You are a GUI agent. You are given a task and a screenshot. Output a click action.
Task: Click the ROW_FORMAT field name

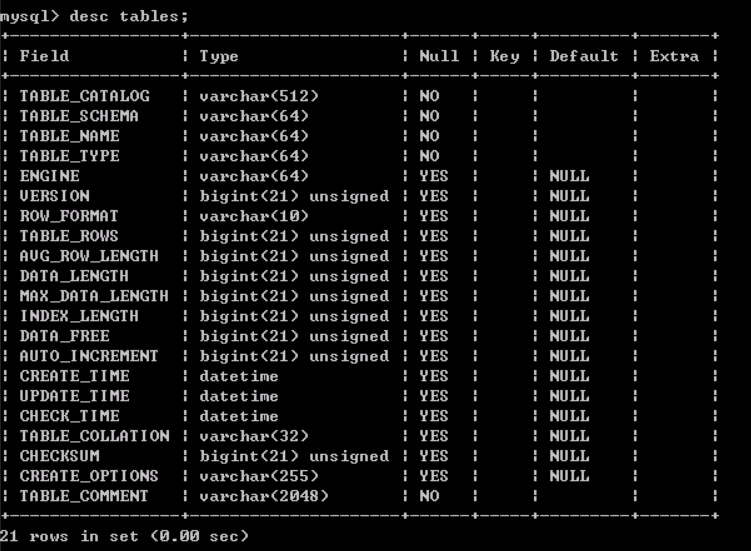[69, 217]
